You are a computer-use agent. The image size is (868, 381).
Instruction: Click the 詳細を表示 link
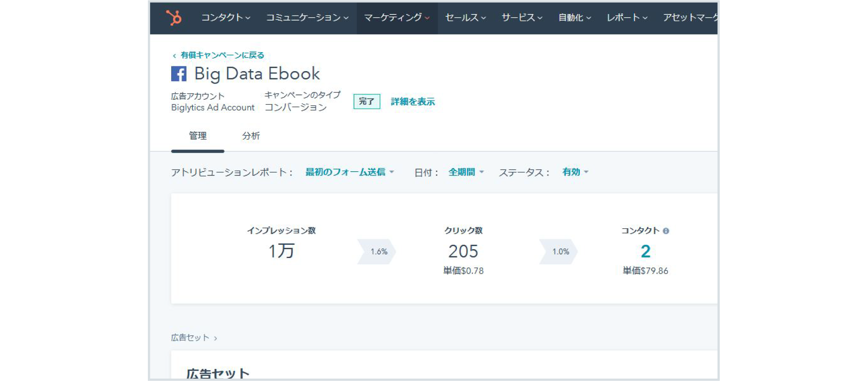pyautogui.click(x=413, y=102)
